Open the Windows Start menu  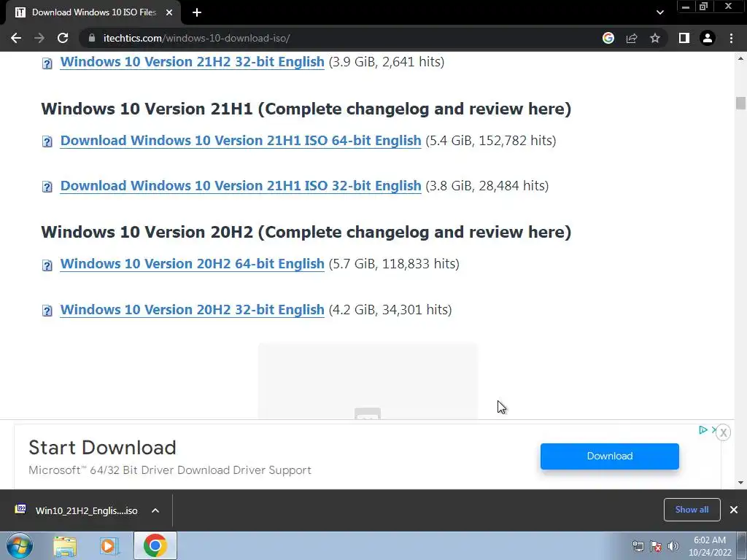coord(20,545)
